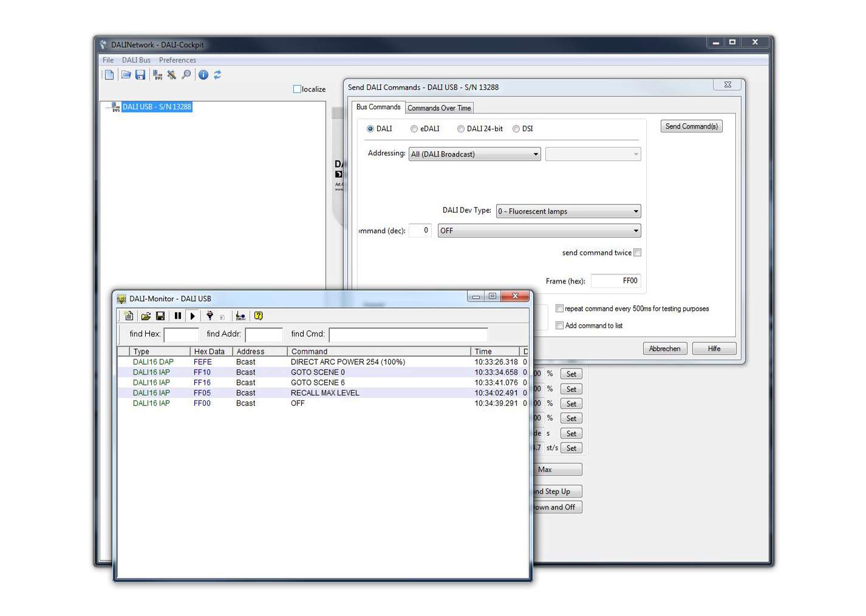866x616 pixels.
Task: Click the Send Command(s) button
Action: (691, 126)
